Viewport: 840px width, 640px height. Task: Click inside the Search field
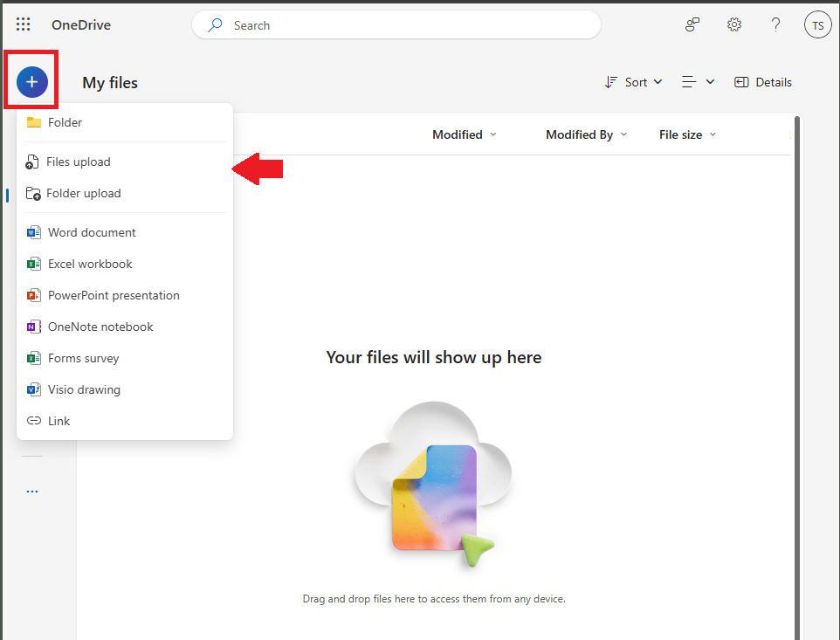396,24
